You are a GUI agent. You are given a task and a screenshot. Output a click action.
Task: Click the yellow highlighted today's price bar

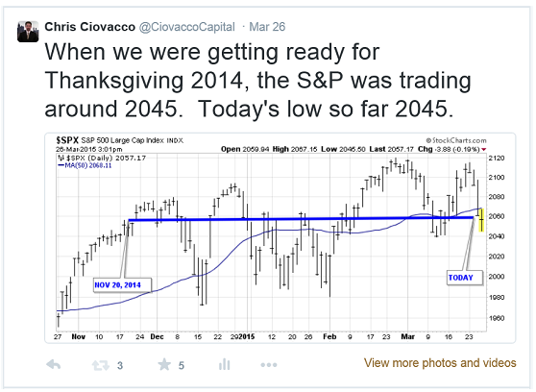click(x=481, y=220)
